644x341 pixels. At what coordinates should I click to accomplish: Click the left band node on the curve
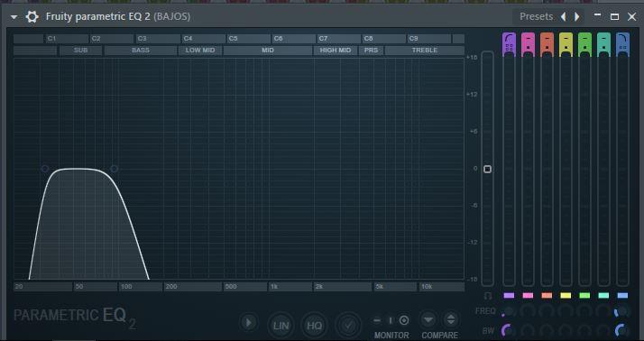pos(45,169)
